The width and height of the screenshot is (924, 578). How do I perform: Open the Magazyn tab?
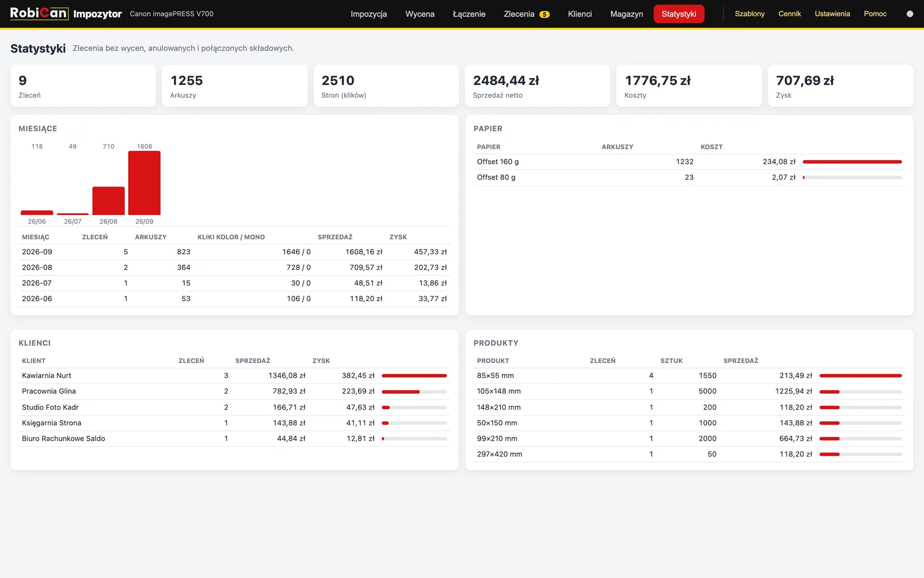[x=627, y=14]
